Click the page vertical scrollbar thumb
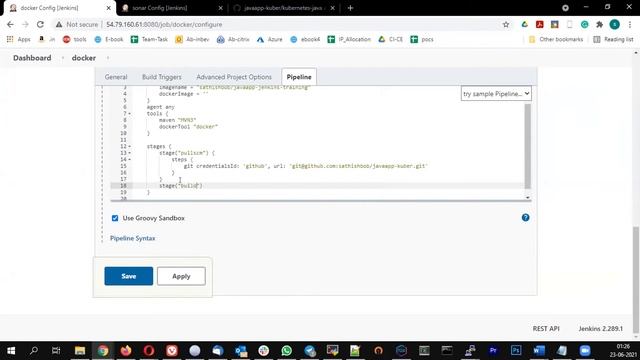 click(636, 280)
